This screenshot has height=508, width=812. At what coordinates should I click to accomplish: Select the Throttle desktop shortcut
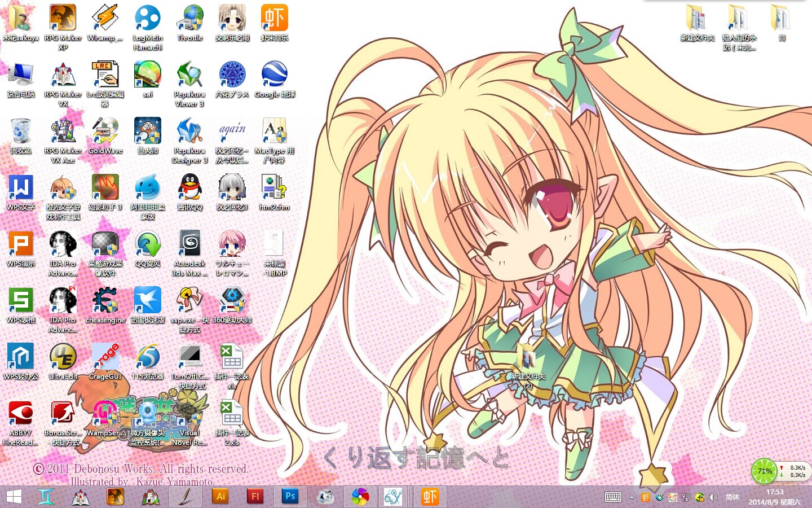click(x=190, y=23)
